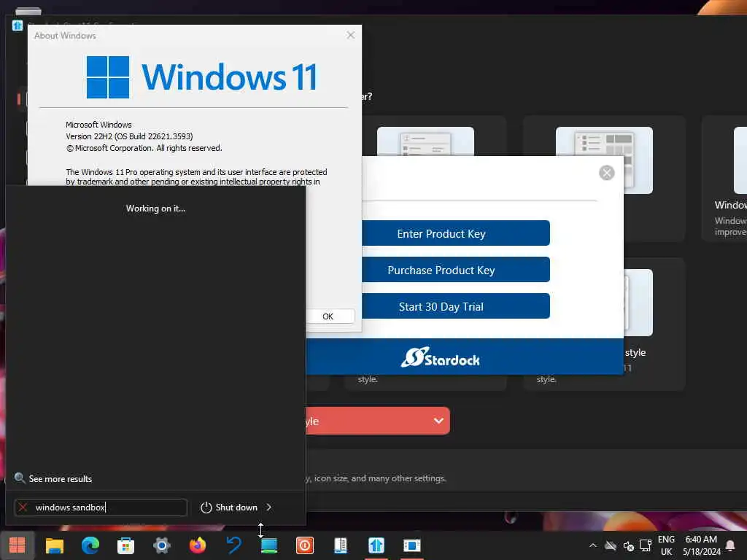Launch Microsoft Edge from the taskbar
Viewport: 747px width, 560px height.
[x=90, y=545]
